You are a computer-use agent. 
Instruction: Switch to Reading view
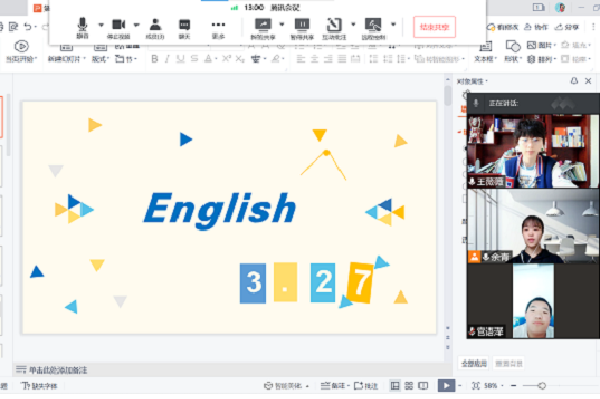click(x=423, y=386)
